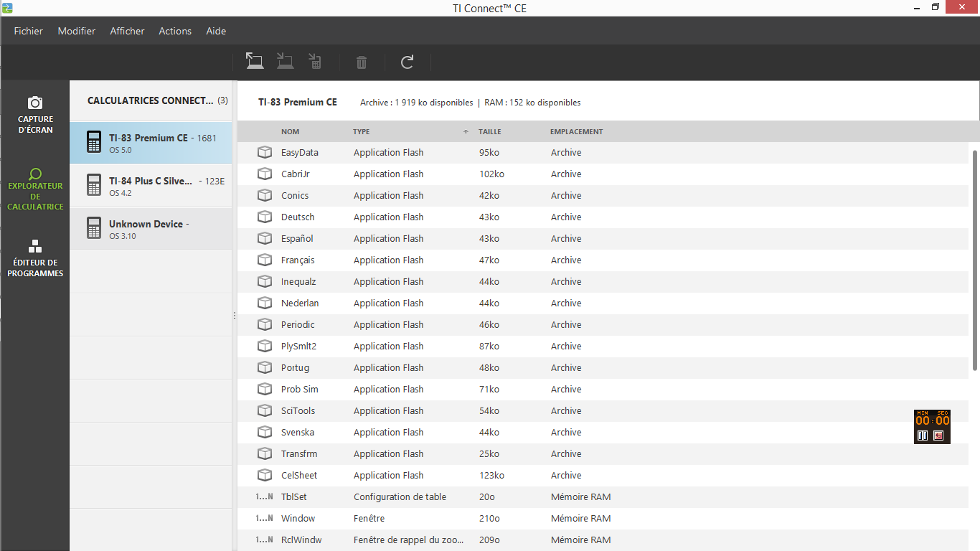Select the TI-83 Premium CE calculator
Image resolution: width=980 pixels, height=551 pixels.
tap(151, 143)
